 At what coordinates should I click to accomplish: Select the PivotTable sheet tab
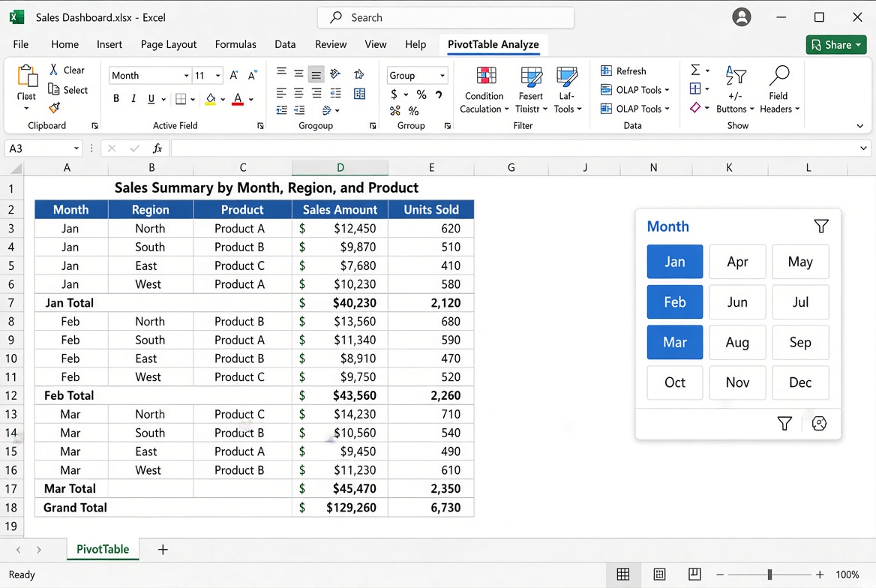pos(103,550)
